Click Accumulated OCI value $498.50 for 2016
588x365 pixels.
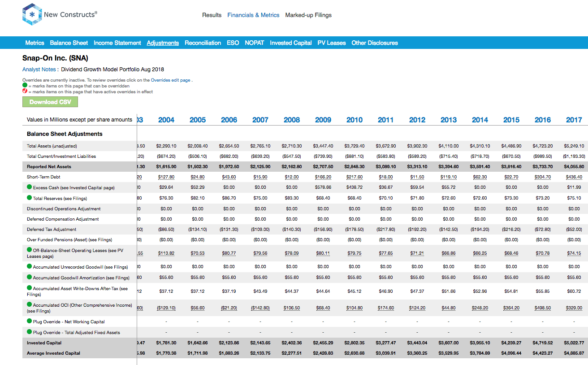(543, 308)
